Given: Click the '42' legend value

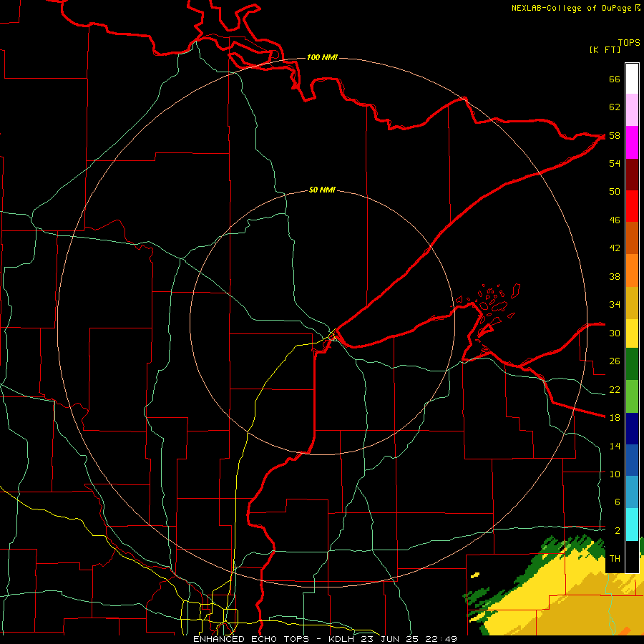Looking at the screenshot, I should pos(615,248).
